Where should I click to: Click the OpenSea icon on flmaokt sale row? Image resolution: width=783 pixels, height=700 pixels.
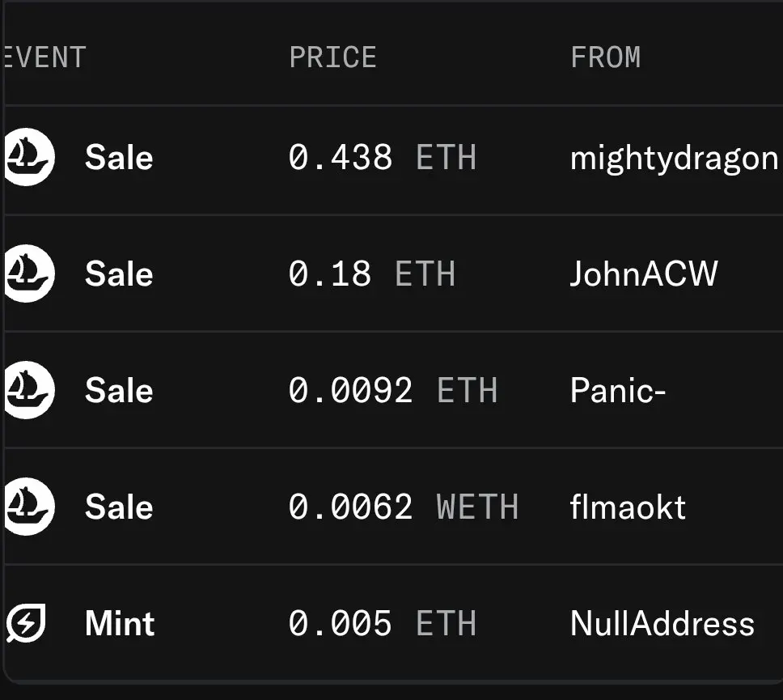29,506
